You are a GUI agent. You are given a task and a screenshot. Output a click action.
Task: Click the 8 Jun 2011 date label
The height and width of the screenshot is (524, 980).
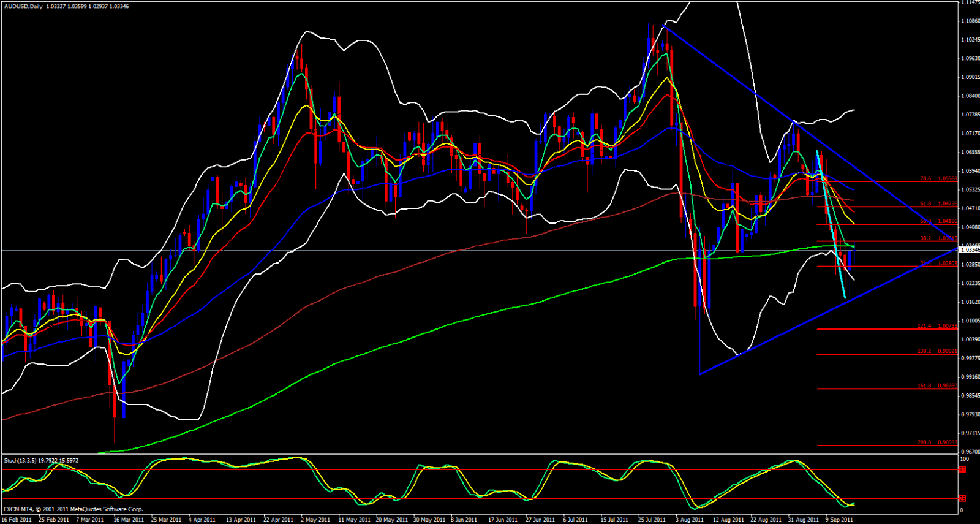click(x=465, y=520)
